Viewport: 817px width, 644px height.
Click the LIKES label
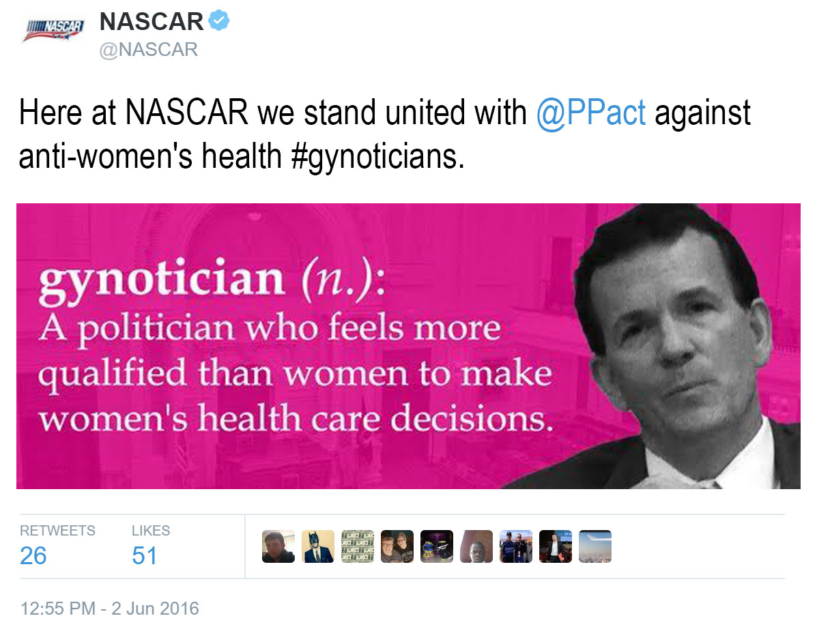tap(151, 531)
